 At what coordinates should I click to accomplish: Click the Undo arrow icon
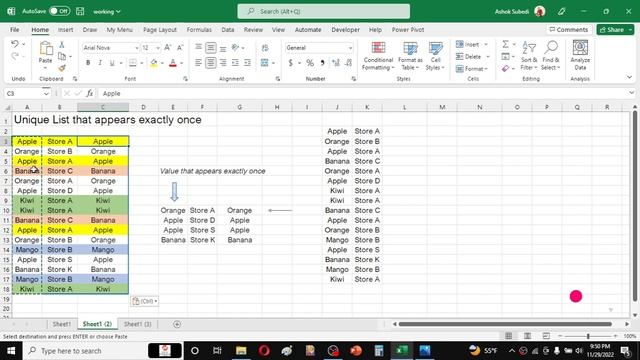pos(15,44)
